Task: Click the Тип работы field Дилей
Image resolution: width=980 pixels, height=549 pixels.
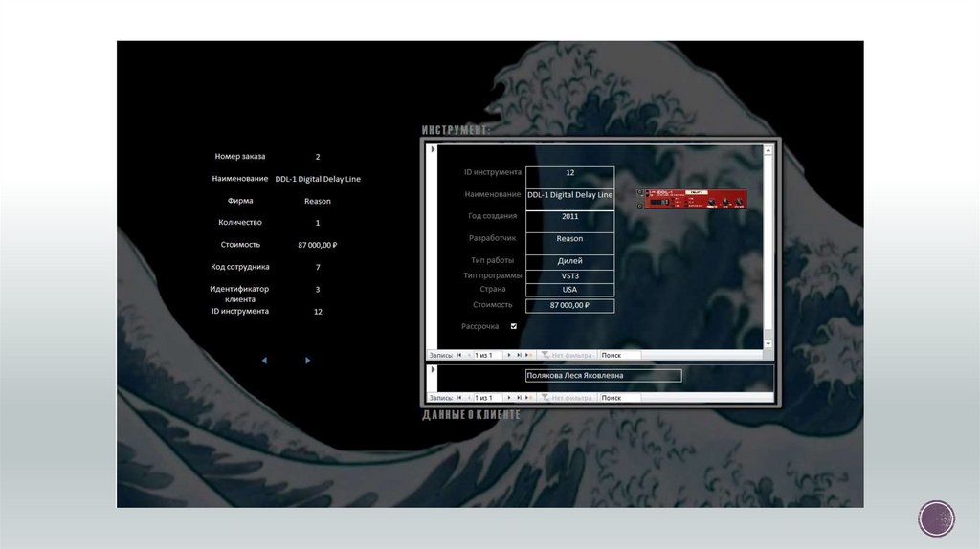Action: (x=570, y=261)
